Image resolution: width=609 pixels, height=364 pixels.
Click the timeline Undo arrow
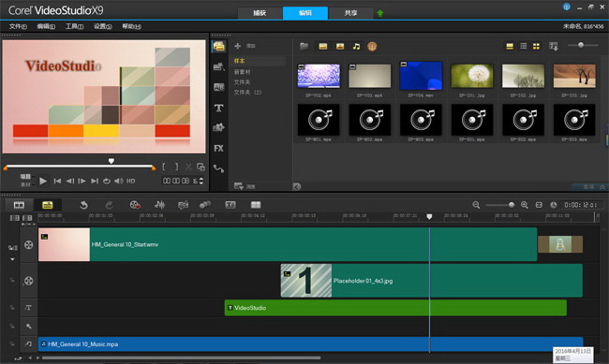[83, 205]
